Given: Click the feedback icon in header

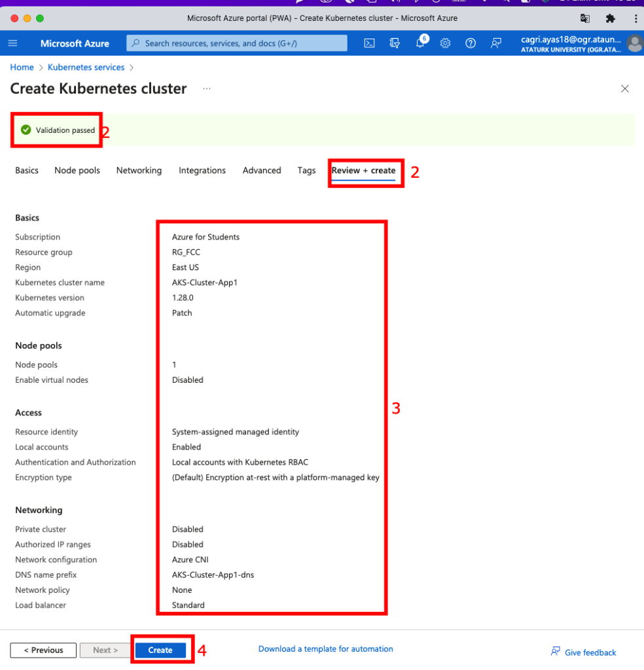Looking at the screenshot, I should point(496,43).
